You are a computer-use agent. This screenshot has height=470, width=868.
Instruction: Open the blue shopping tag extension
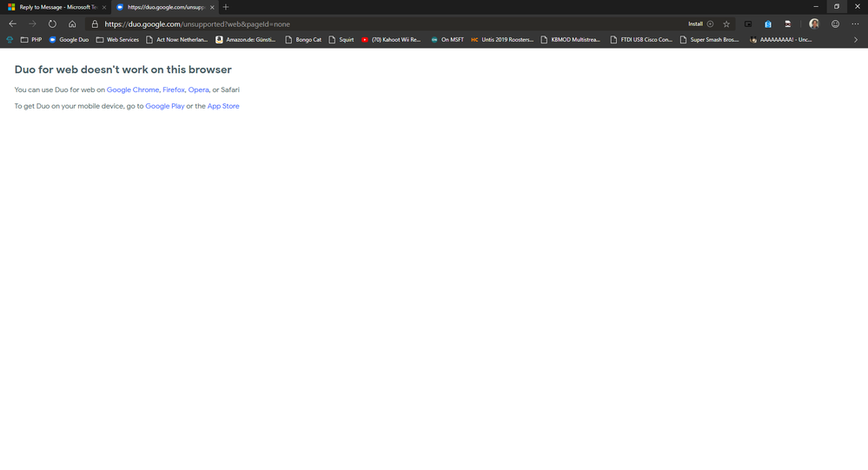[x=768, y=23]
